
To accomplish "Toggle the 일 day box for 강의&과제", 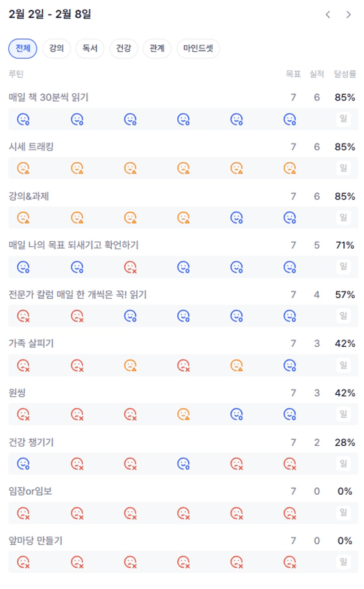I will 343,218.
